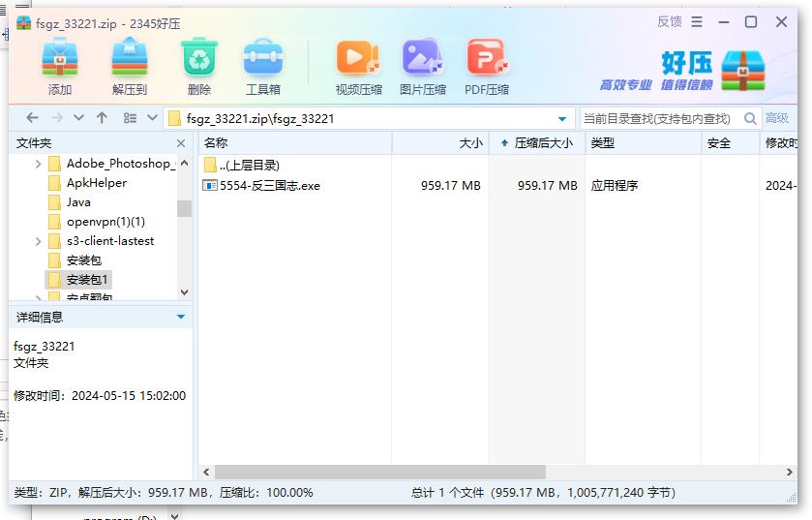
Task: Click the 好压 brand logo banner
Action: pos(683,71)
